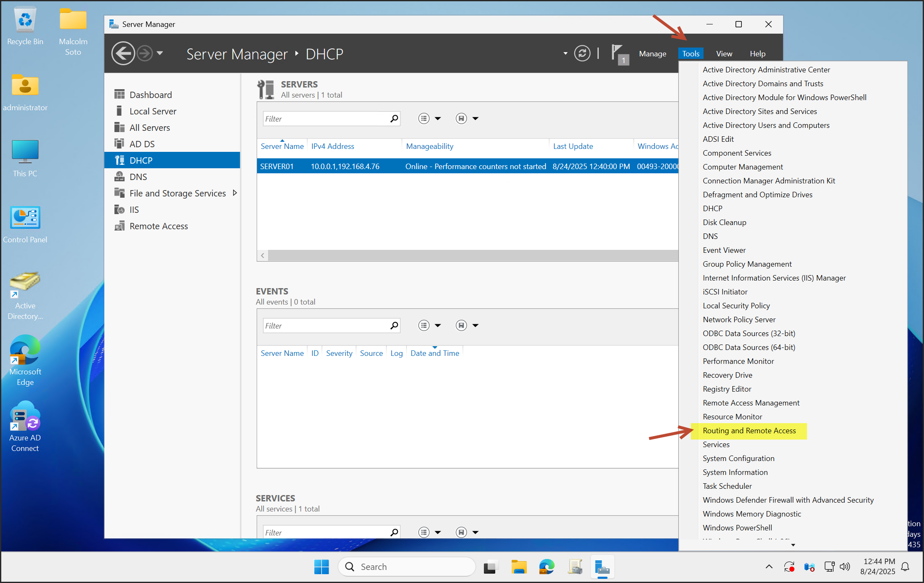
Task: Click the refresh icon in header
Action: pyautogui.click(x=582, y=53)
